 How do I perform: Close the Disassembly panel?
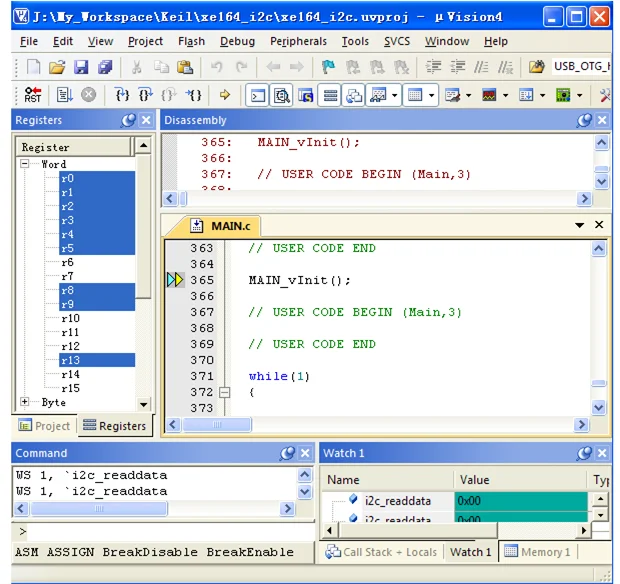[x=602, y=120]
